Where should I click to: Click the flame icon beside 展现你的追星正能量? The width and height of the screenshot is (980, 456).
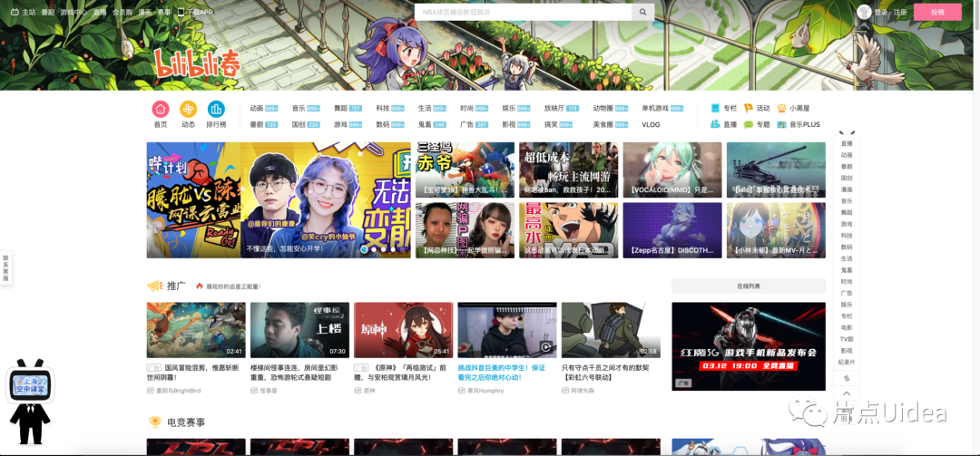tap(200, 286)
